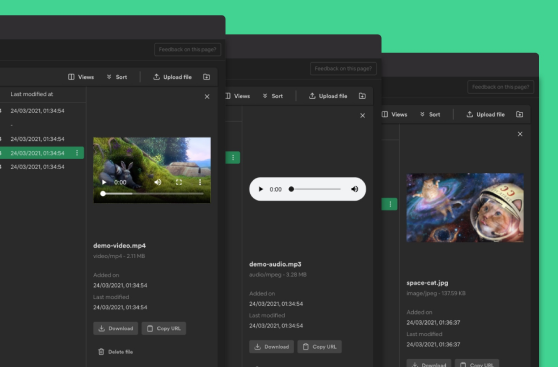Viewport: 558px width, 367px height.
Task: Open video player more options dots
Action: coord(200,182)
